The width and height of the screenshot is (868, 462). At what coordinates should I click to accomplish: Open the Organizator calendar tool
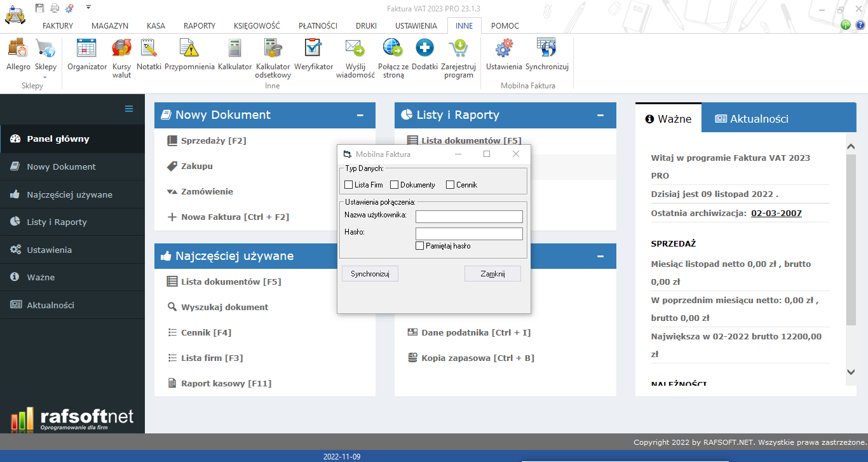(x=86, y=49)
